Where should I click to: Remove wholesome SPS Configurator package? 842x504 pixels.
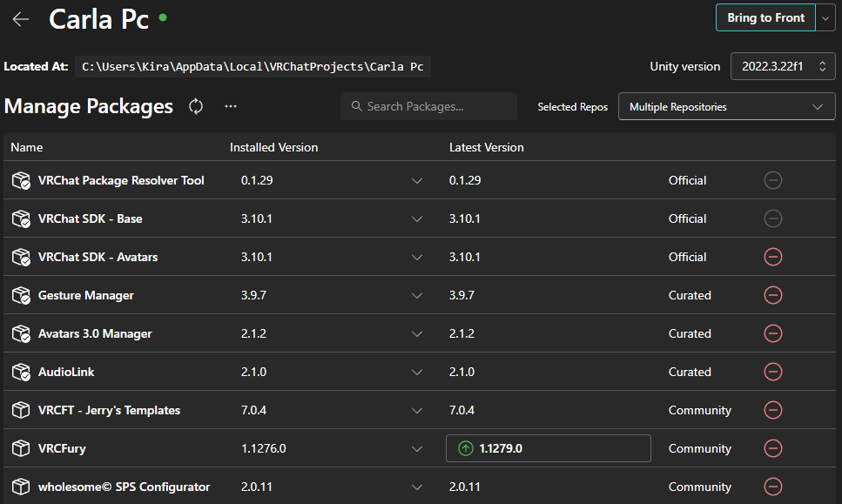[773, 487]
